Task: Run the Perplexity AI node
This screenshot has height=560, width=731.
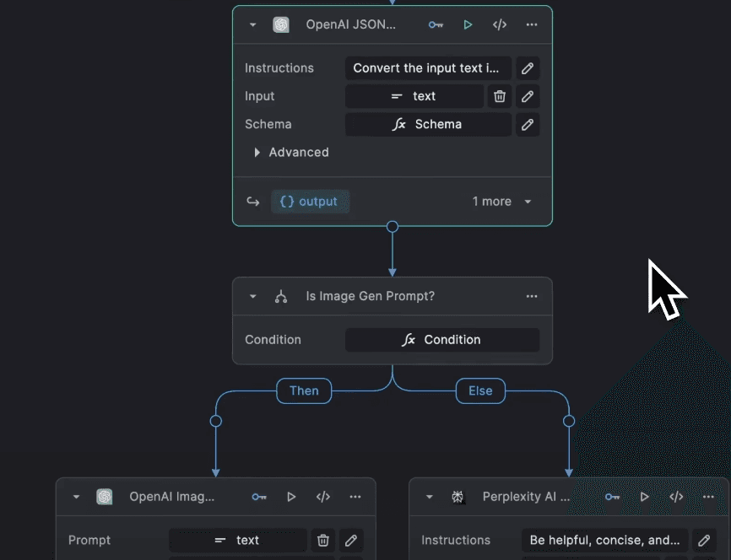Action: pyautogui.click(x=644, y=497)
